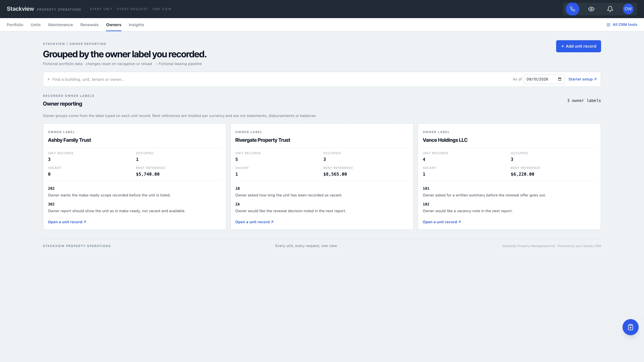Click rent reference $6,220.00
This screenshot has height=362, width=644.
pyautogui.click(x=523, y=174)
